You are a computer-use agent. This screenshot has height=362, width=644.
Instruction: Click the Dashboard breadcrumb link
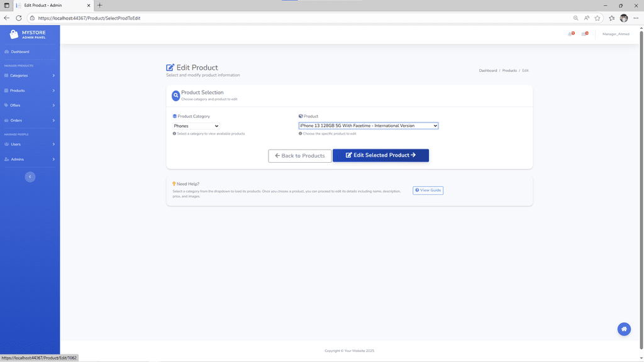point(487,70)
